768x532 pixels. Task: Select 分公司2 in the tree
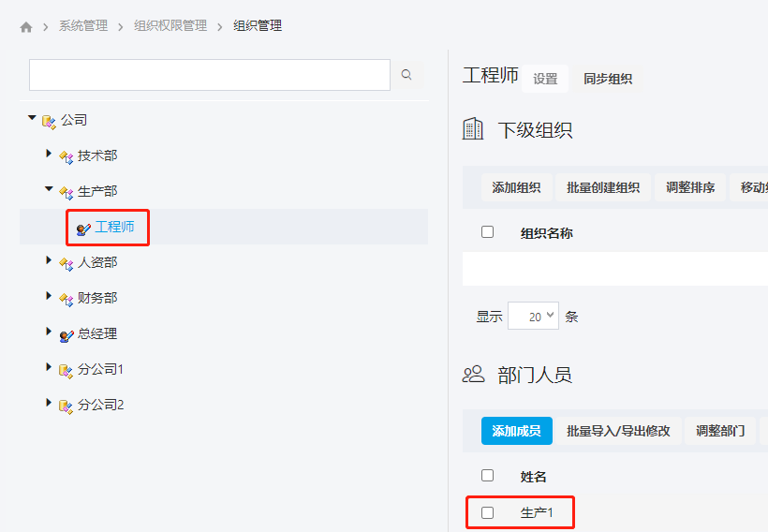click(101, 405)
